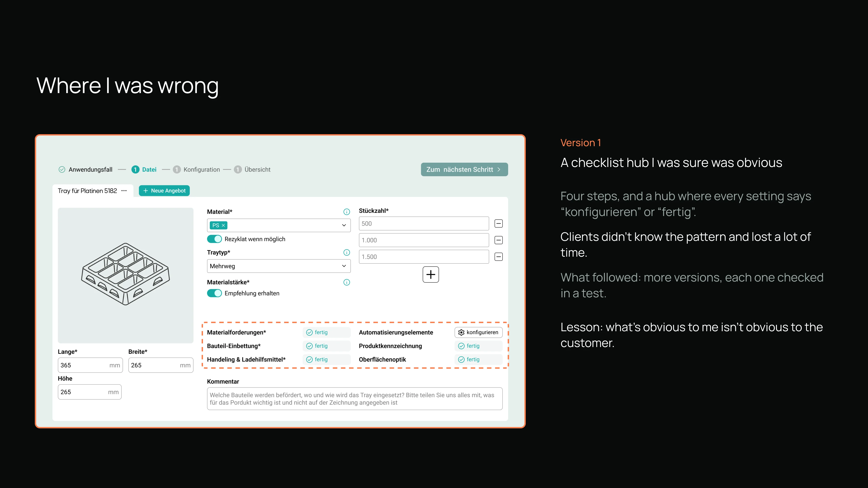
Task: Click fertig status for Handeling & Ladehilfsmittel
Action: pos(326,359)
